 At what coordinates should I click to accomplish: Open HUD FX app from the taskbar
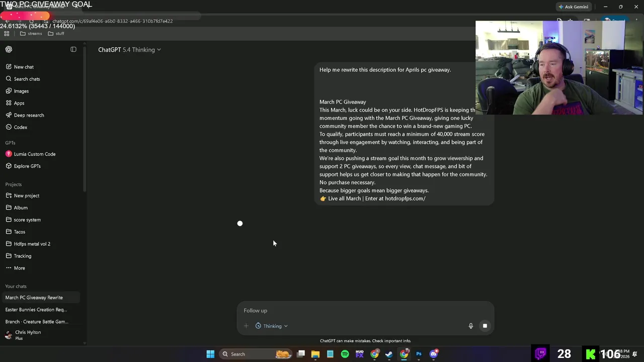pyautogui.click(x=360, y=354)
